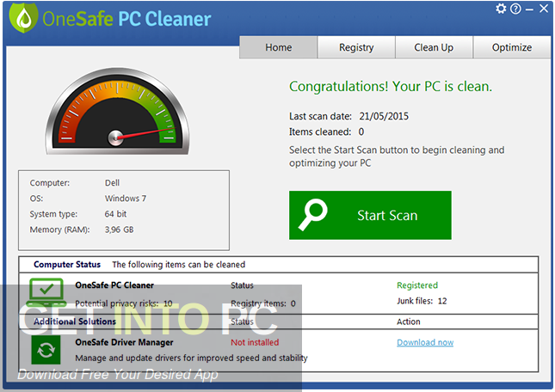Click the magnifying glass on Start Scan
The image size is (555, 392).
pyautogui.click(x=313, y=215)
